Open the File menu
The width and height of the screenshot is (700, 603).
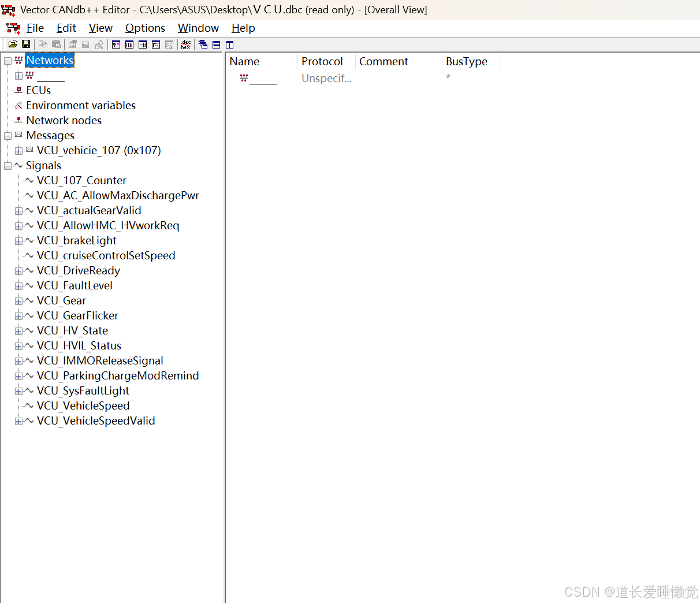click(35, 28)
